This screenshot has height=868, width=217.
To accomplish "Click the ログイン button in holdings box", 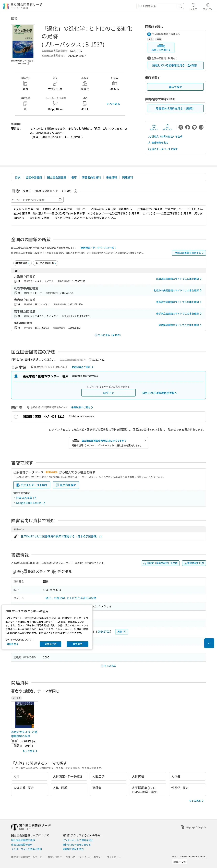I will 108,393.
